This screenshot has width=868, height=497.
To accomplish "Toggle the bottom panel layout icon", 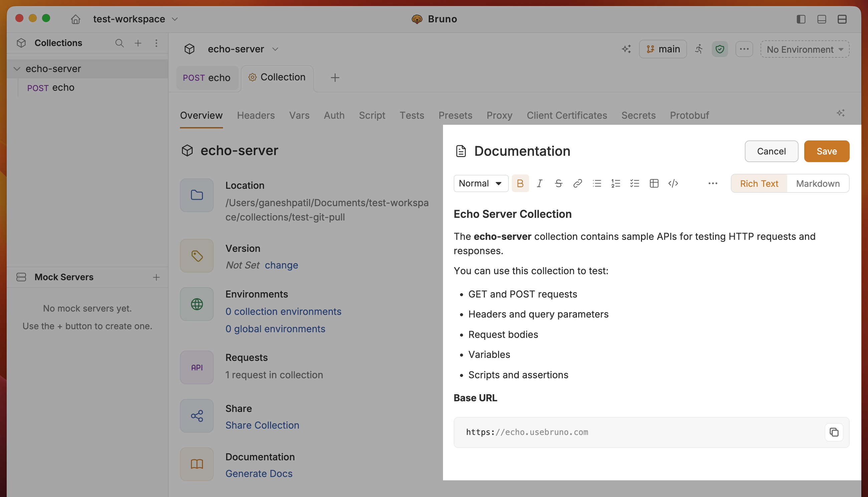I will click(822, 19).
